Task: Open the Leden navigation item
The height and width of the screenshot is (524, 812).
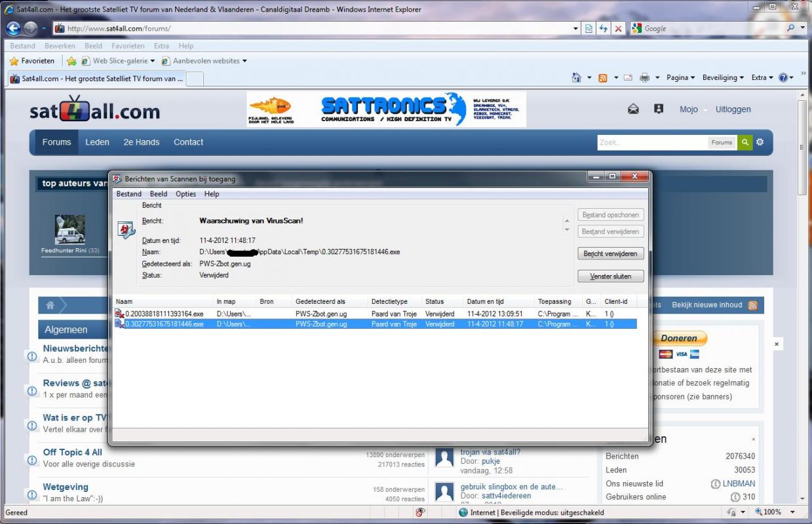Action: 97,142
